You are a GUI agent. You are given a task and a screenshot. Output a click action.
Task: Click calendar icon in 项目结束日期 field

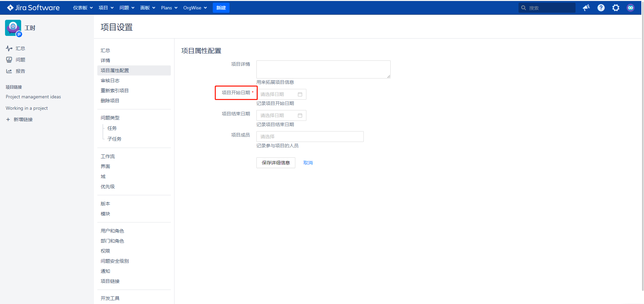tap(300, 115)
